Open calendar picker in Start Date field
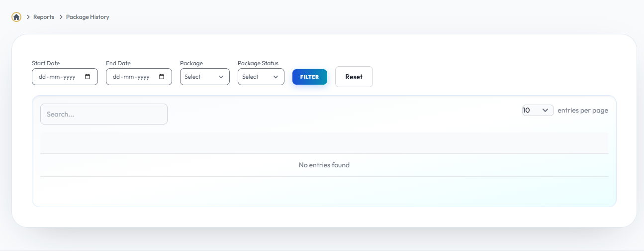644x251 pixels. (88, 77)
